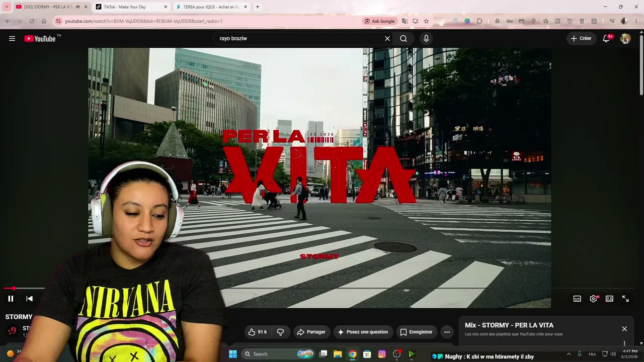Image resolution: width=644 pixels, height=362 pixels.
Task: Go back to the previous page
Action: point(8,21)
